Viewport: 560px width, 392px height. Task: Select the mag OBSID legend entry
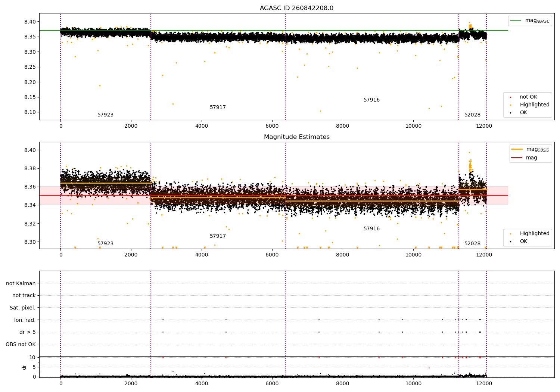tap(531, 149)
